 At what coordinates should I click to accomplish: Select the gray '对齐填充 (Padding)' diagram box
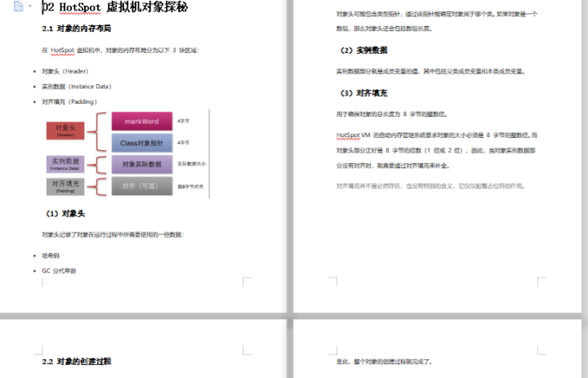point(65,186)
